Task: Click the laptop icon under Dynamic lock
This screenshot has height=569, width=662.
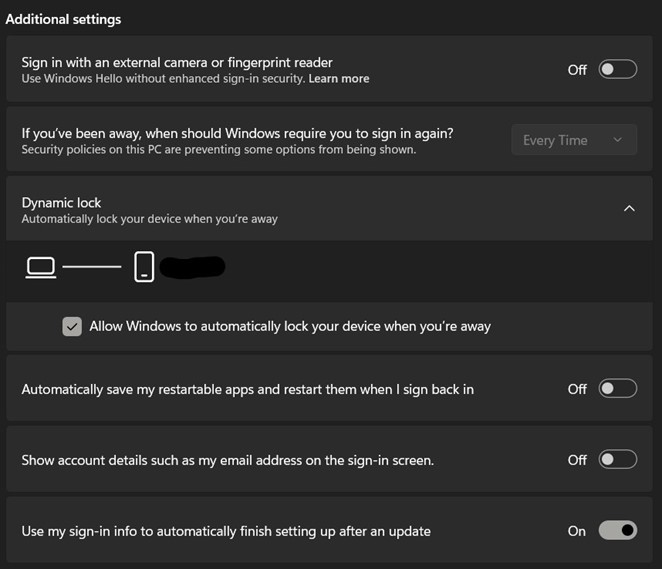Action: coord(41,267)
